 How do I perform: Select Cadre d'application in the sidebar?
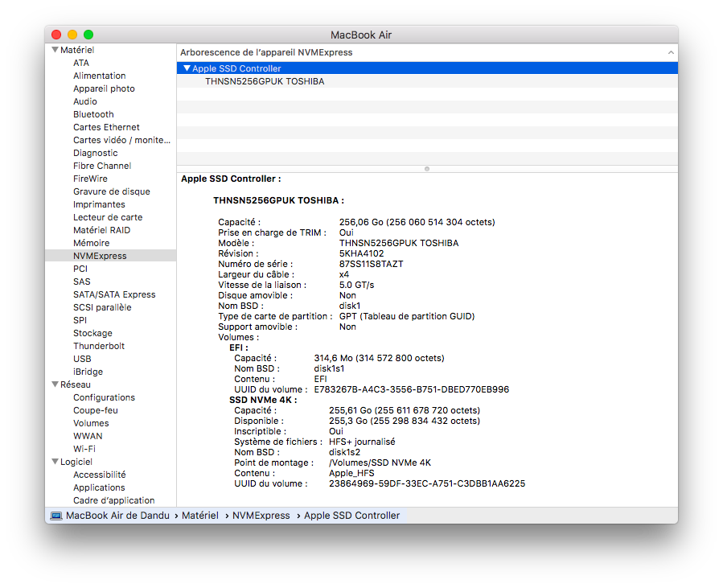point(114,501)
